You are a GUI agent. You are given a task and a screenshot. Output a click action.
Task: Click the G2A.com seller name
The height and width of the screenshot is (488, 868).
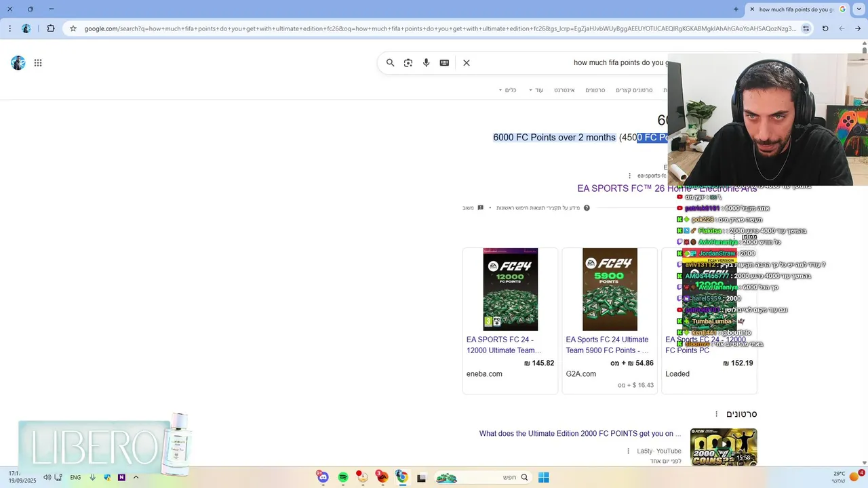(581, 374)
